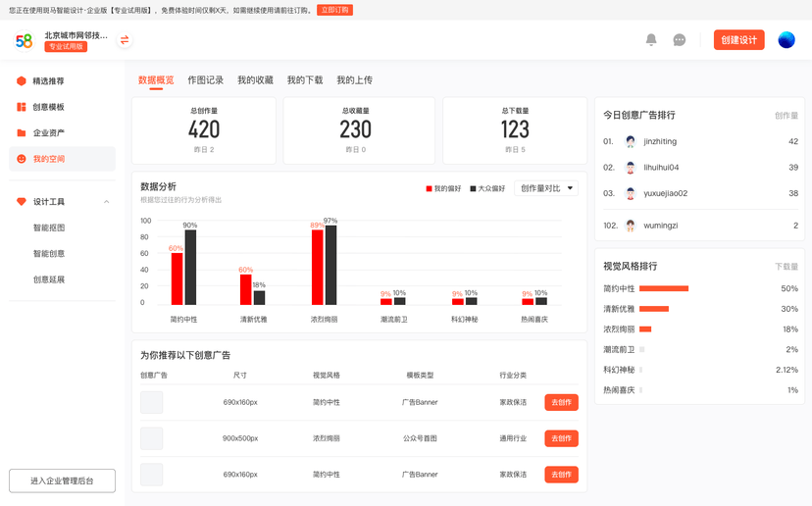The height and width of the screenshot is (506, 812).
Task: Click the 科幻神秘 2.12% ranking row
Action: 700,370
